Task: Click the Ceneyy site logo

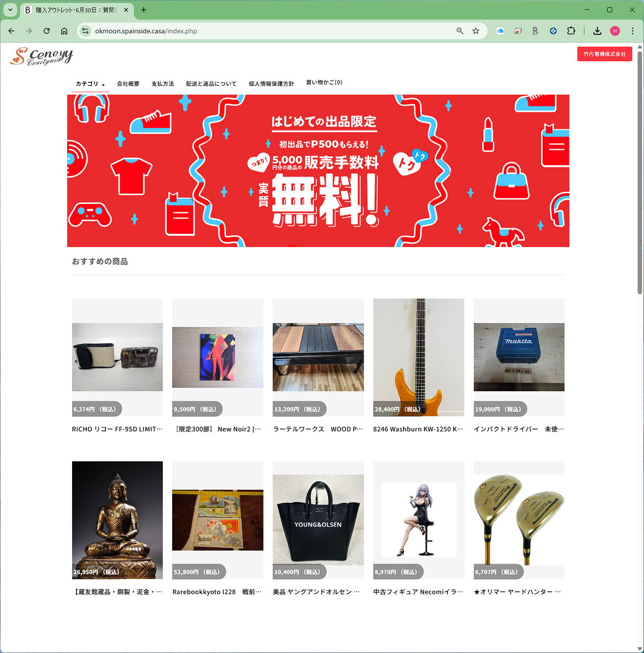Action: 42,56
